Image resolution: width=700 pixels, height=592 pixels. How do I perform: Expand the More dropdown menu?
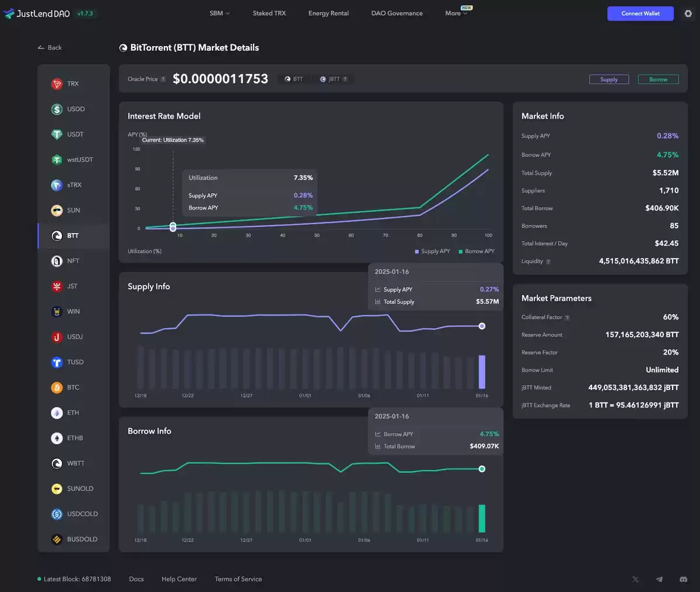[457, 13]
